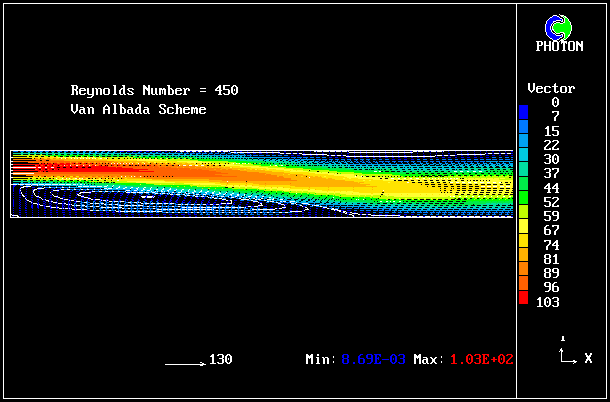Click the 'Reynolds Number = 450' caption
The image size is (610, 402).
click(154, 91)
